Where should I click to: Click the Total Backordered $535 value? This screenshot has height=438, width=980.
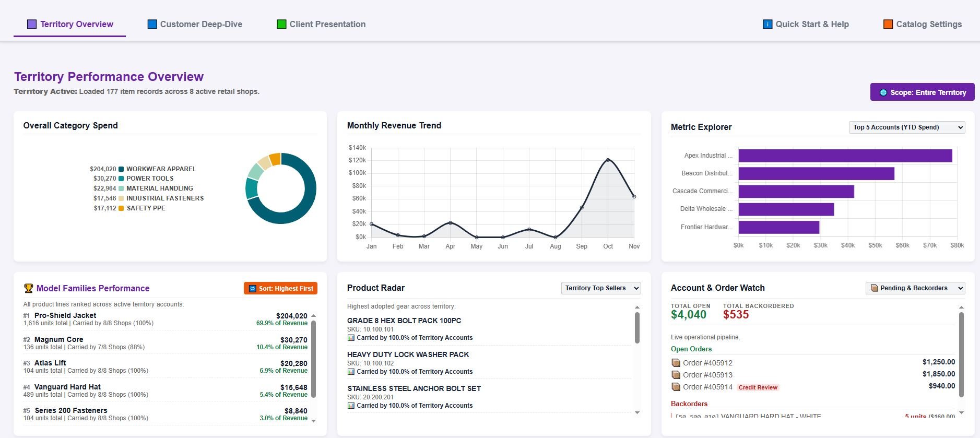coord(736,315)
